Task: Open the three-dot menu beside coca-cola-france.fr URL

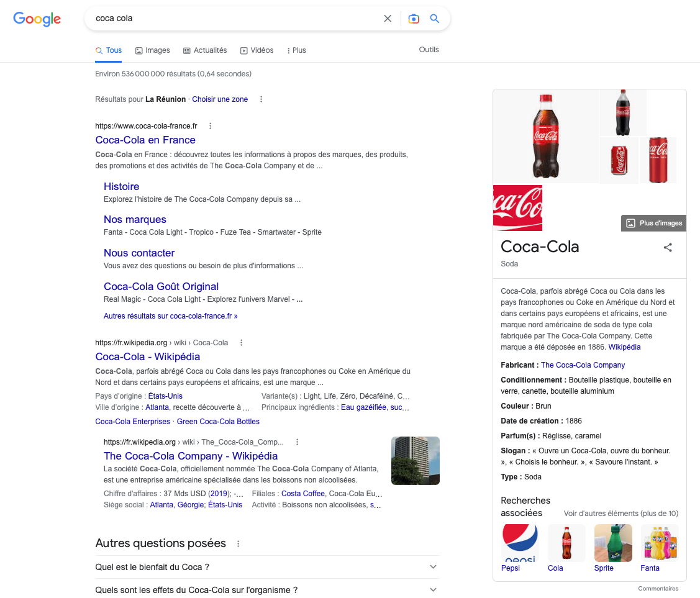Action: (211, 126)
